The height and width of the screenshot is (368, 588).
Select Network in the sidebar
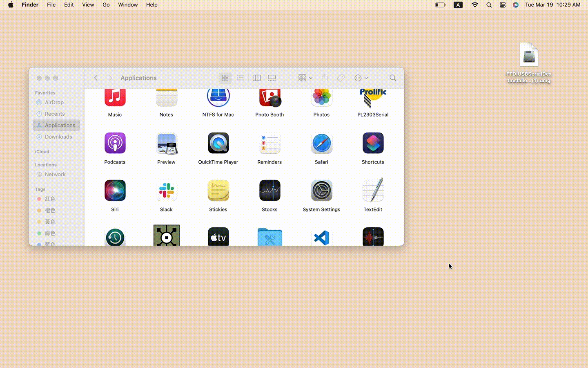point(56,174)
